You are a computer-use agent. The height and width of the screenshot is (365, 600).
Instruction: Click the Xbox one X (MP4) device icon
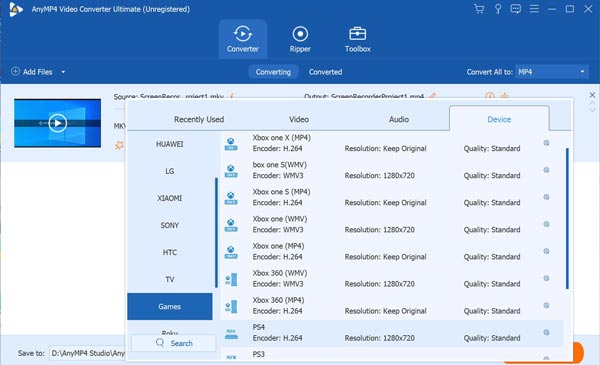coord(231,144)
